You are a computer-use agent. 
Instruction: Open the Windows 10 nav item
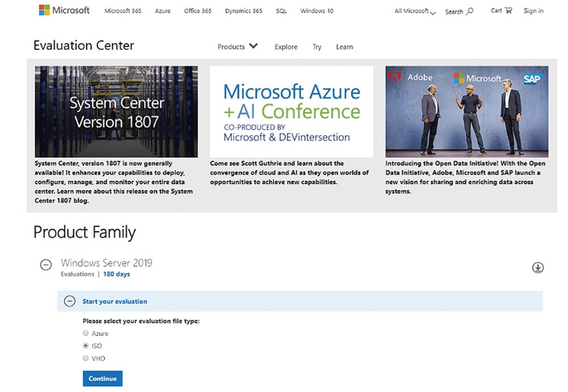coord(317,11)
